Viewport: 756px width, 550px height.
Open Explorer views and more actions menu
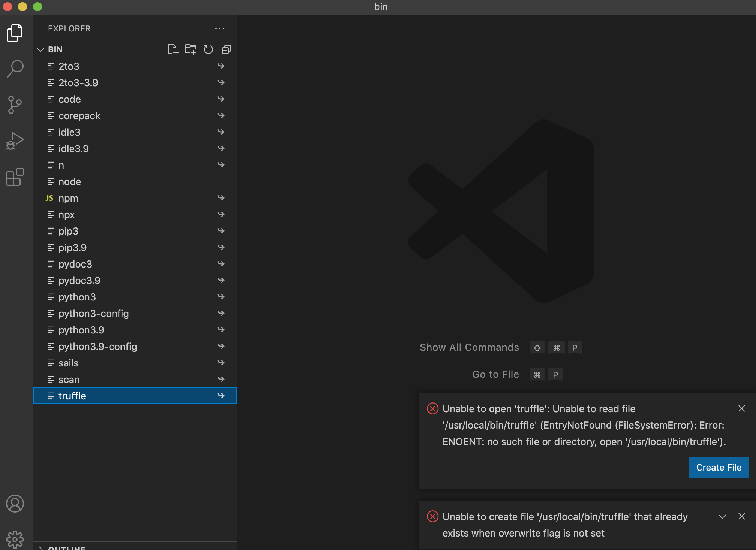(220, 28)
